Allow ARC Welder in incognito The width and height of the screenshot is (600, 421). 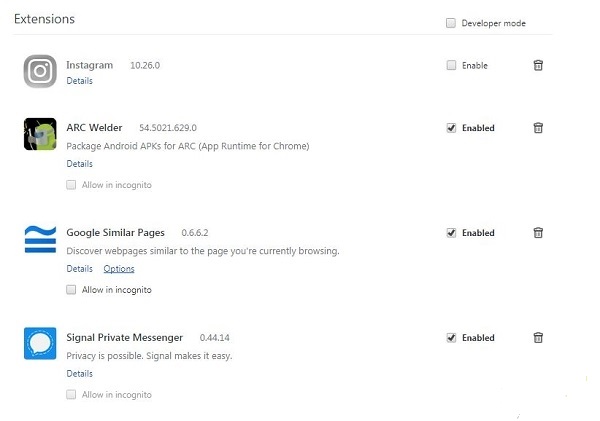71,185
